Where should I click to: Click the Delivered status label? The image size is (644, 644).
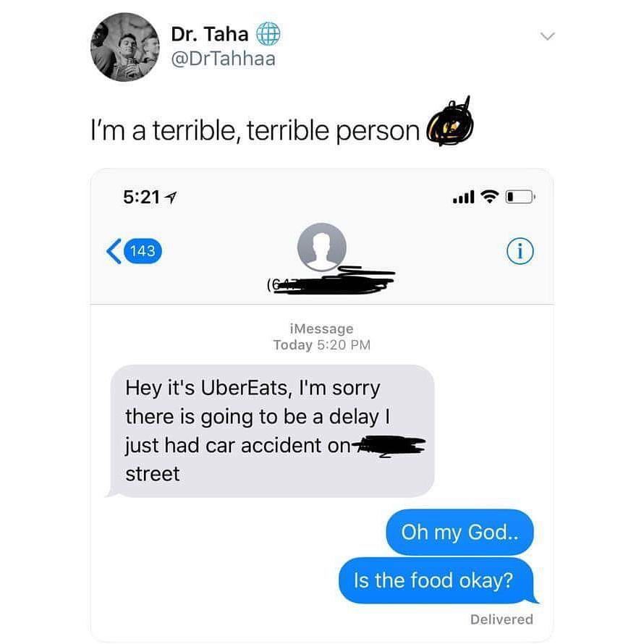tap(501, 619)
